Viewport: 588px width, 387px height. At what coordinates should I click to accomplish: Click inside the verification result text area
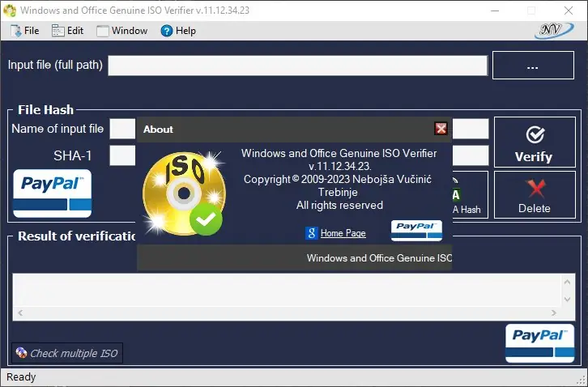(288, 291)
